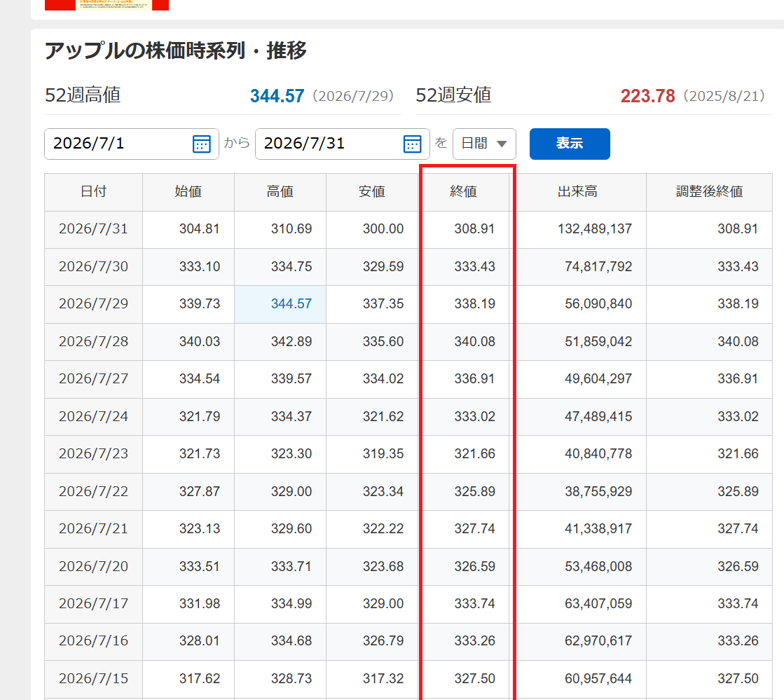Select the 2026/7/21 date cell
Screen dimensions: 784x700
(x=93, y=529)
